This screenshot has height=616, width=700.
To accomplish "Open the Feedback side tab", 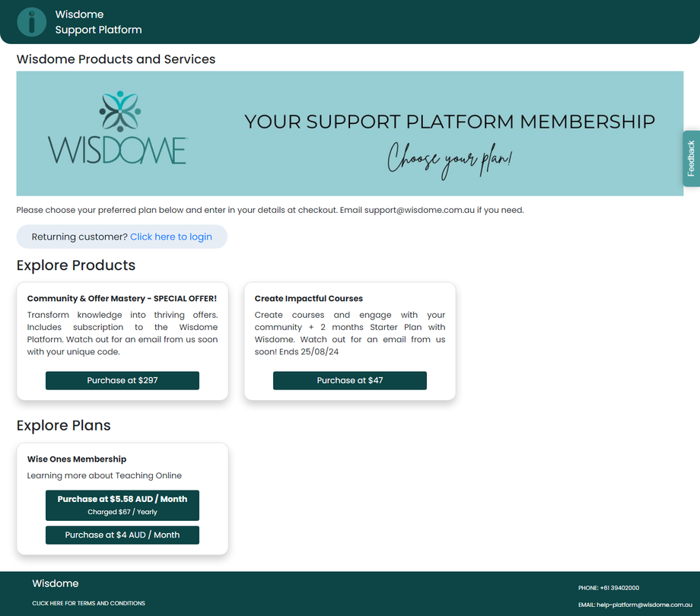I will click(691, 158).
